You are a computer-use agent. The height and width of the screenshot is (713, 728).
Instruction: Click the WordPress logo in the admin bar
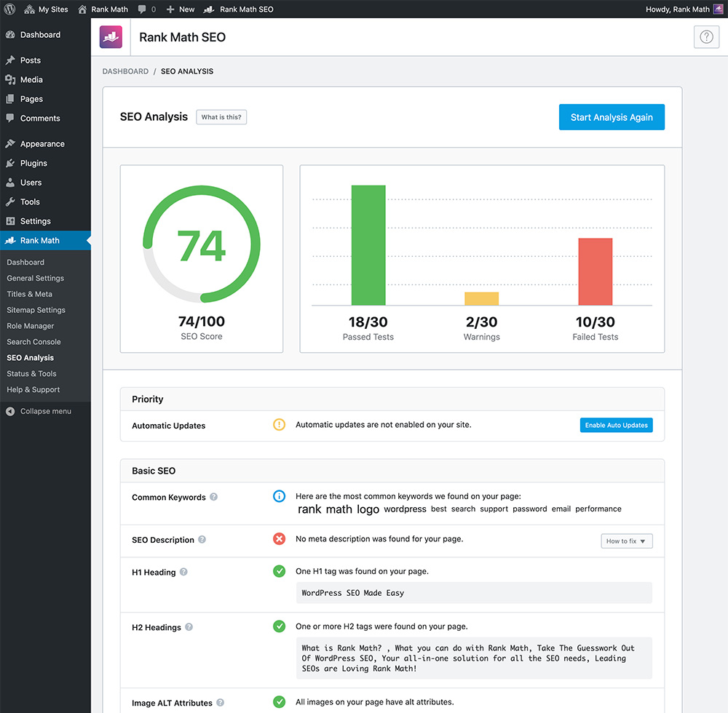8,9
